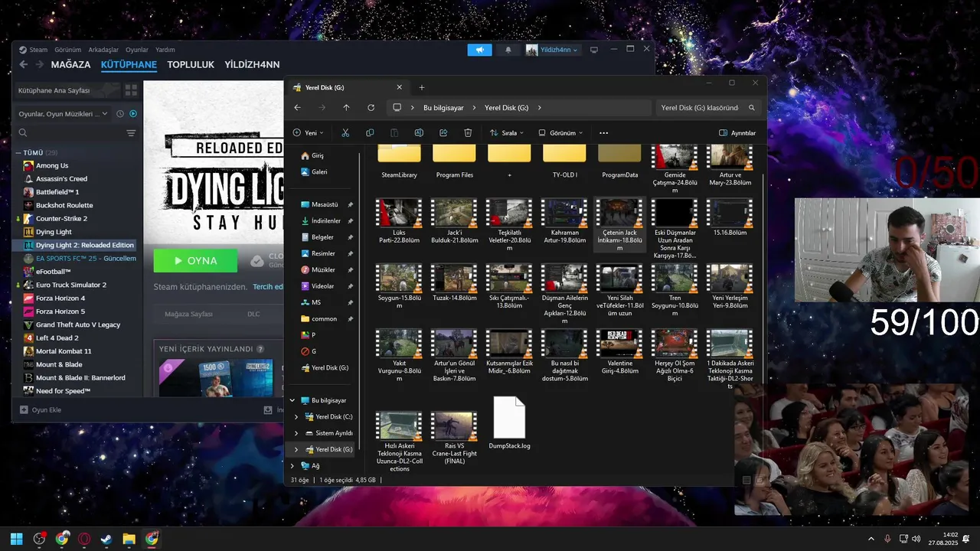Click the Copy icon in Explorer toolbar
Viewport: 980px width, 551px height.
370,132
